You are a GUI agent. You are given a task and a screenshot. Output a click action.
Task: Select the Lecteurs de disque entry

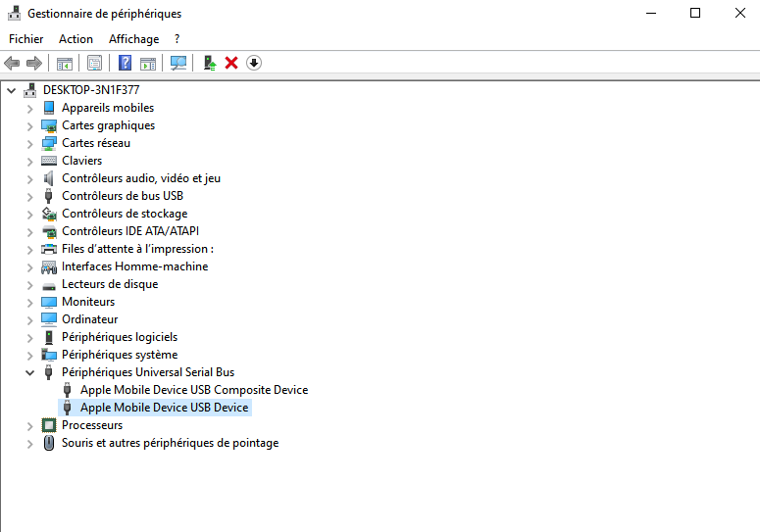[x=109, y=284]
